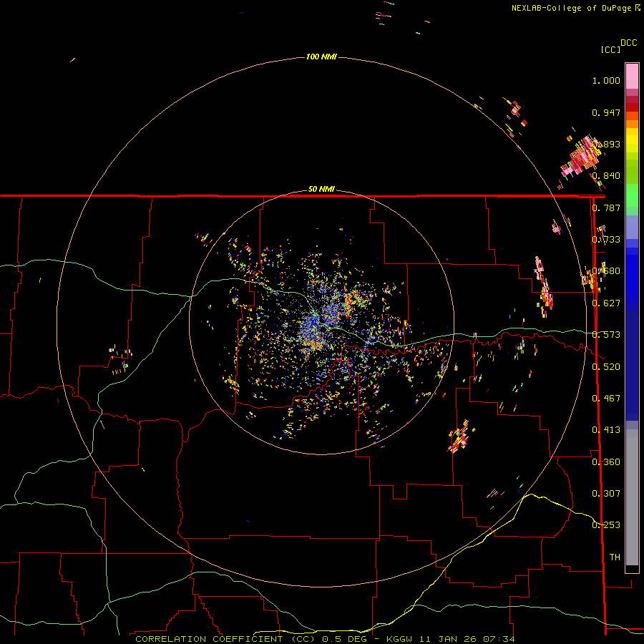Click the 0.787 value on the color scale
The width and height of the screenshot is (644, 644).
pos(606,208)
